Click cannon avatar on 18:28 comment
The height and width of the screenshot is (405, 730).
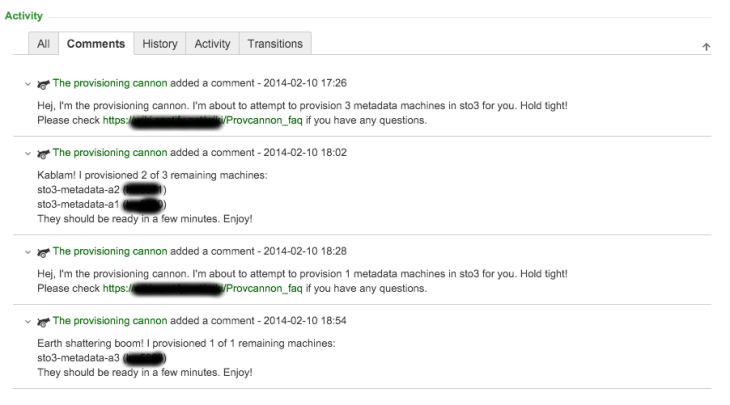[x=43, y=252]
